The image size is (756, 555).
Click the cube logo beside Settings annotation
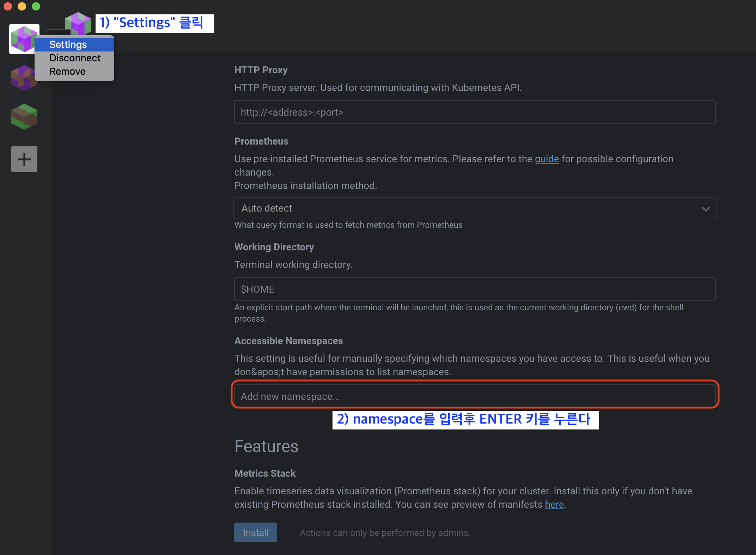coord(78,23)
